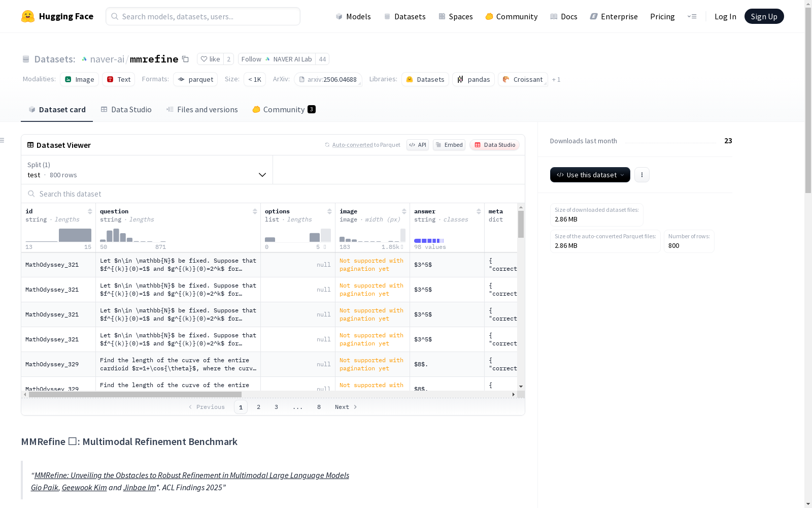
Task: Open the Models menu
Action: coord(353,16)
